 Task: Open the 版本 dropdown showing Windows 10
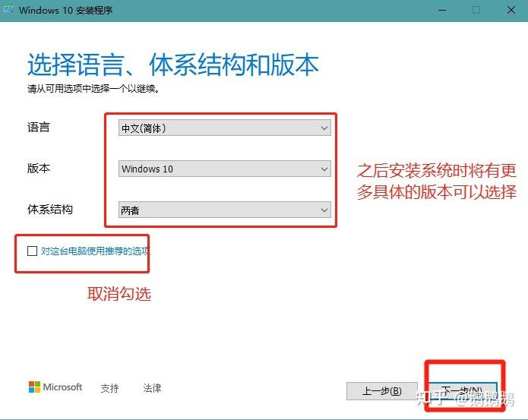(x=225, y=169)
